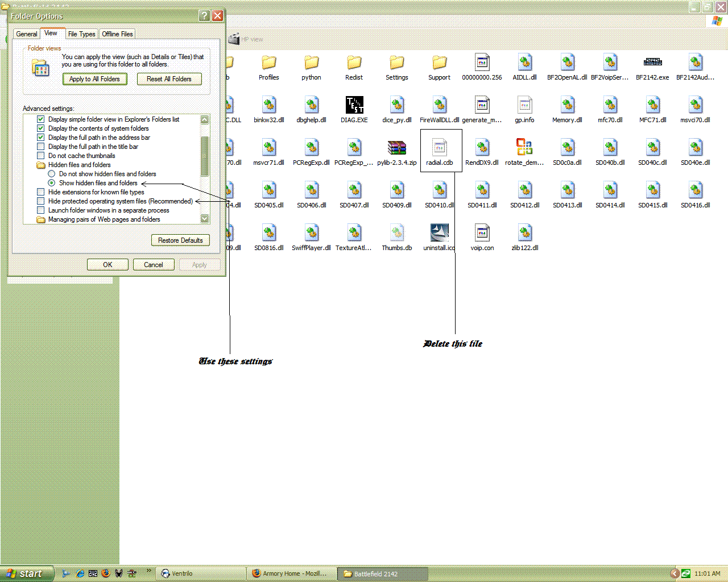Select the radial.cdb file icon
728x582 pixels.
(x=439, y=148)
